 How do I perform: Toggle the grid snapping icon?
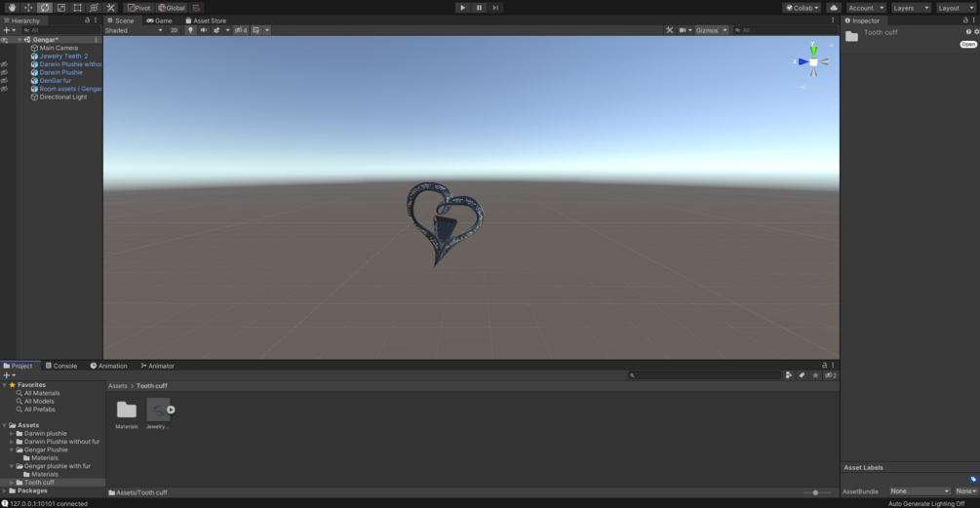[196, 8]
